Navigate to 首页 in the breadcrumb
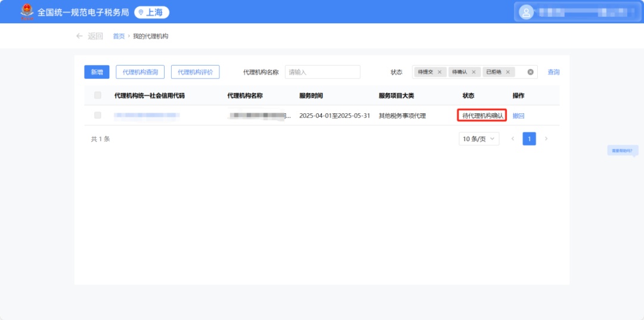 (x=119, y=36)
